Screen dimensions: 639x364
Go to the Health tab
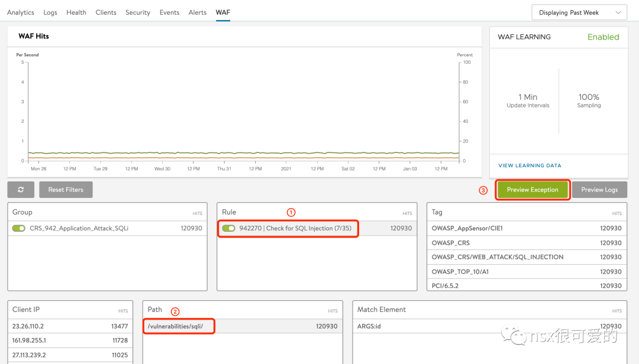[x=76, y=12]
